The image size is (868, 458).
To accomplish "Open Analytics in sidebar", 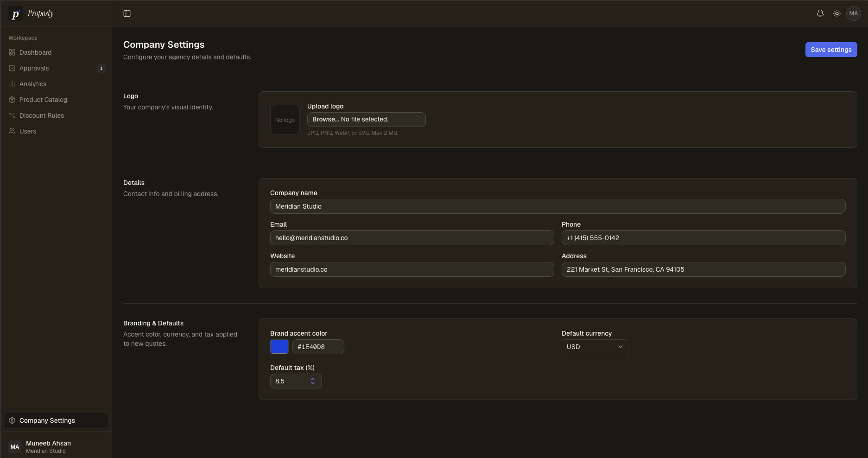I will pos(56,84).
